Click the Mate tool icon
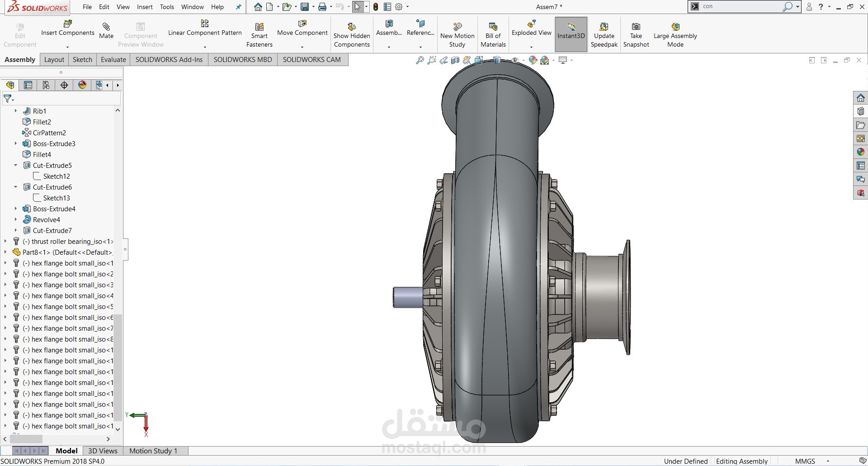Screen dimensions: 868x466 click(x=106, y=27)
